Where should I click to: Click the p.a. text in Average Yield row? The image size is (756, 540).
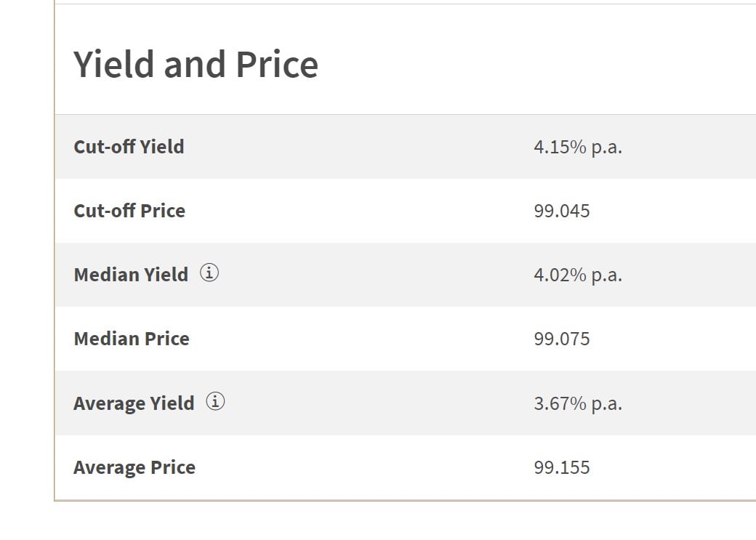(x=606, y=405)
